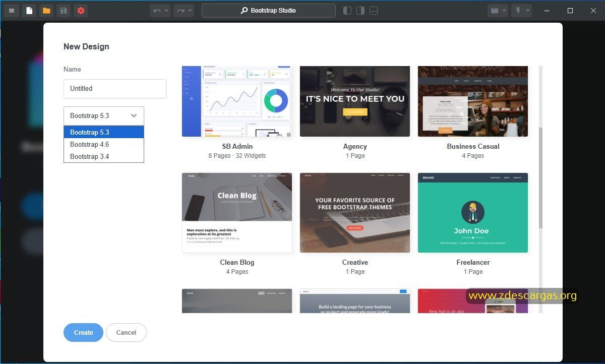Open the red settings gear icon
This screenshot has height=364, width=605.
click(x=81, y=11)
